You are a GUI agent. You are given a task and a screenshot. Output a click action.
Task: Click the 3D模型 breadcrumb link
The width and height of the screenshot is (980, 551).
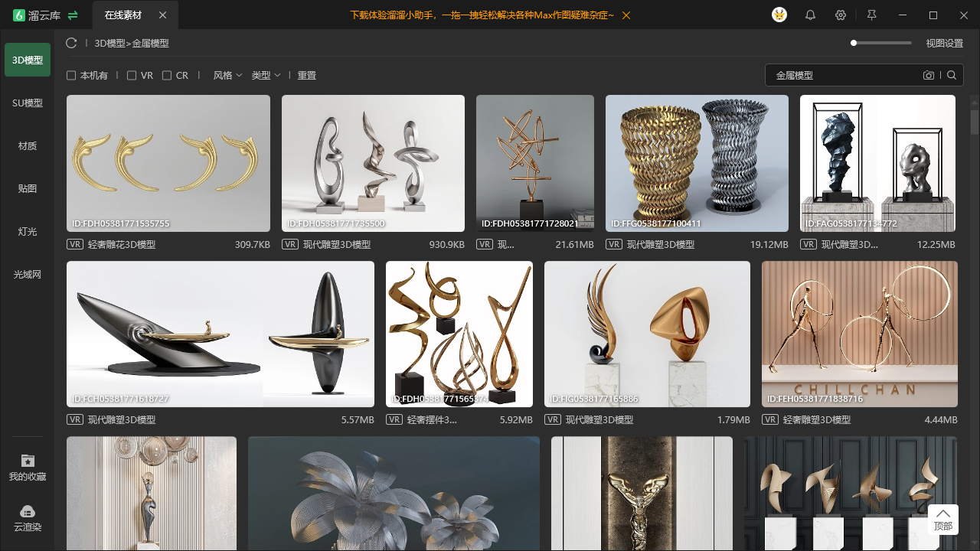(x=109, y=44)
